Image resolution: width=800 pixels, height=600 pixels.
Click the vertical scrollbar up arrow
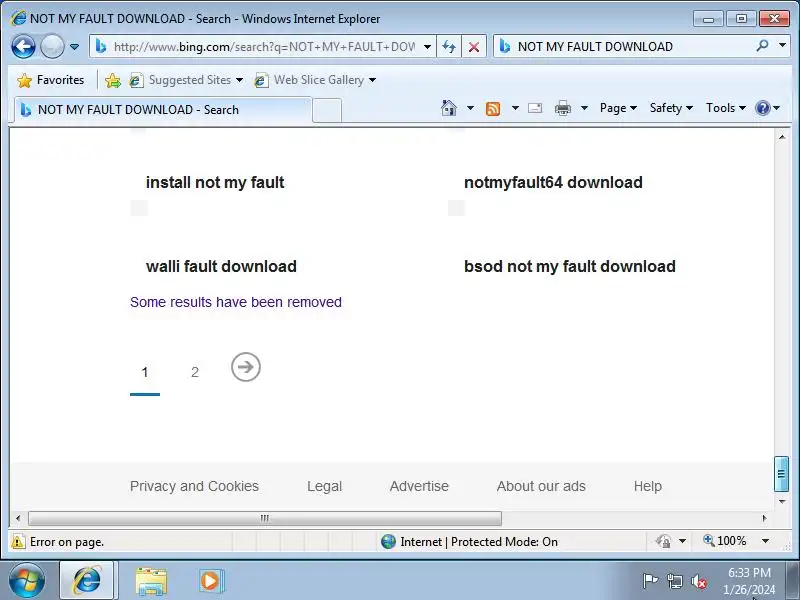click(x=782, y=137)
